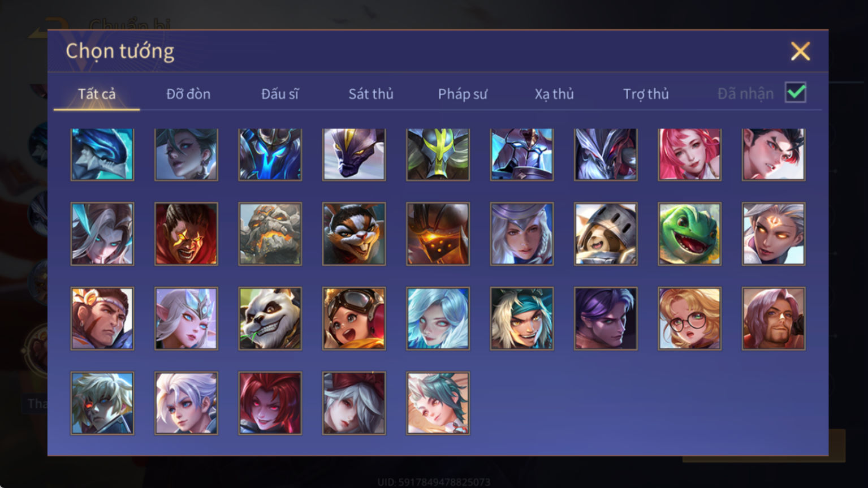Choose the panda hero portrait
The width and height of the screenshot is (868, 488).
[x=270, y=318]
